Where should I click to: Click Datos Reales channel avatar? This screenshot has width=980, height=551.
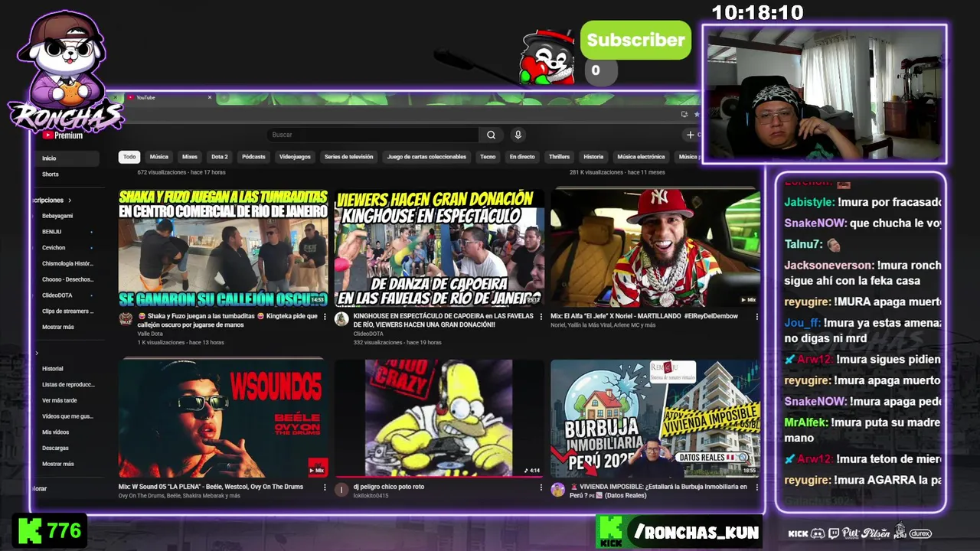(x=557, y=490)
